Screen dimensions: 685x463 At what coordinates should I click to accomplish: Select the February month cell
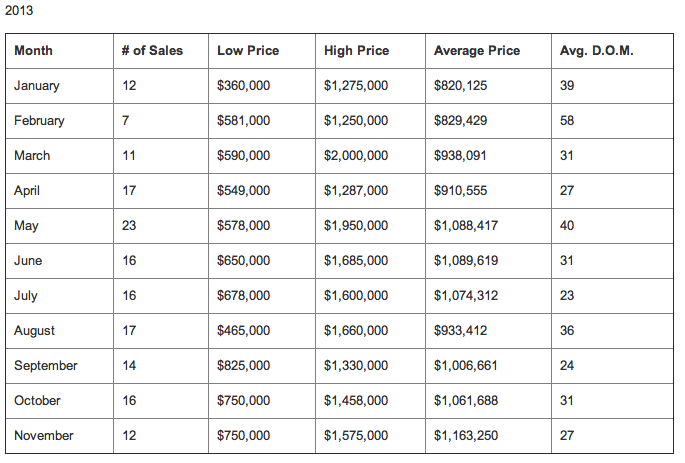pyautogui.click(x=39, y=121)
